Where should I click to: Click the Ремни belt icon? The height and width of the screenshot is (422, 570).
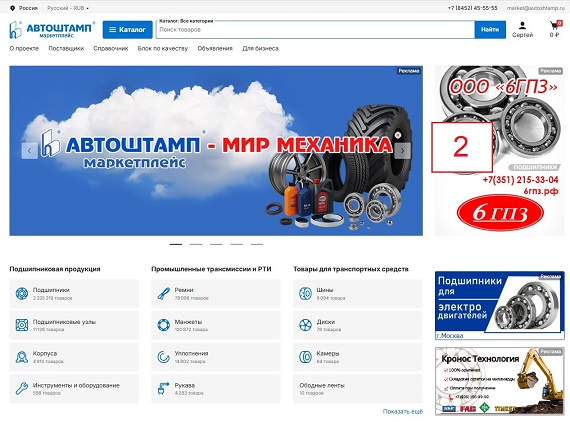tap(164, 293)
